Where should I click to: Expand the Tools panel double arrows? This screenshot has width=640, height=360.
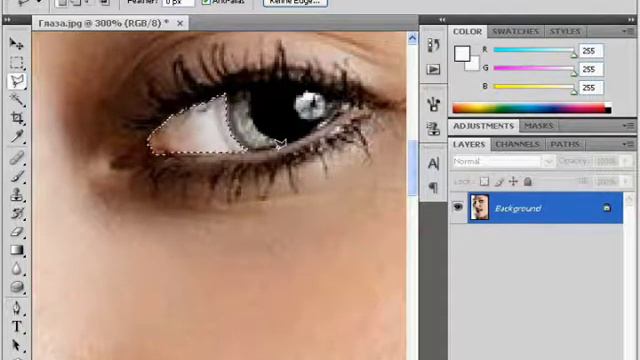point(7,20)
